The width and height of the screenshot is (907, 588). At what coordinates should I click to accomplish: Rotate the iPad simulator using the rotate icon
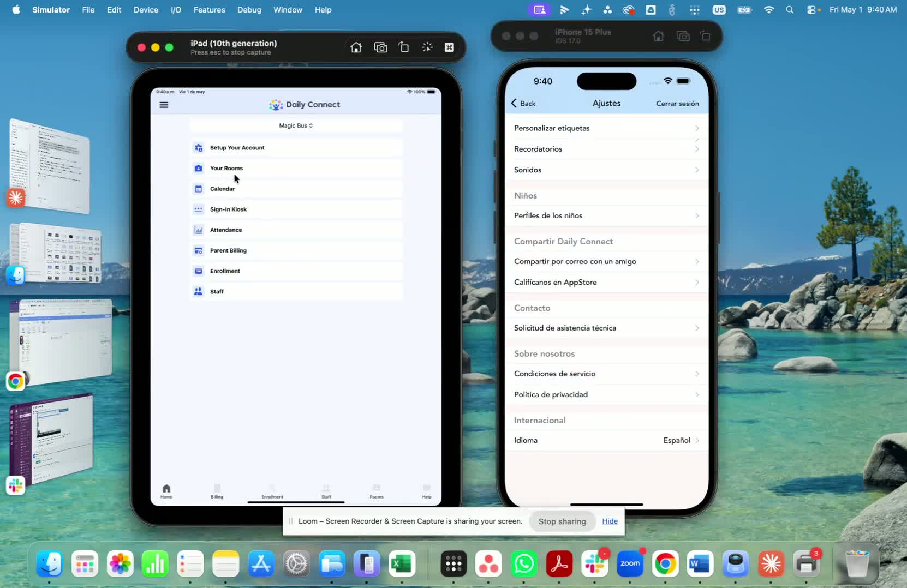tap(404, 47)
